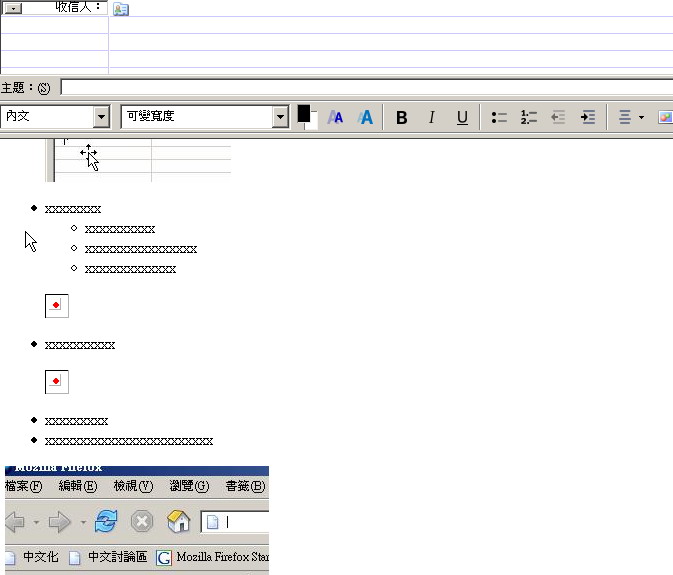Screen dimensions: 673x575
Task: Open the 內文 paragraph style dropdown
Action: (x=101, y=116)
